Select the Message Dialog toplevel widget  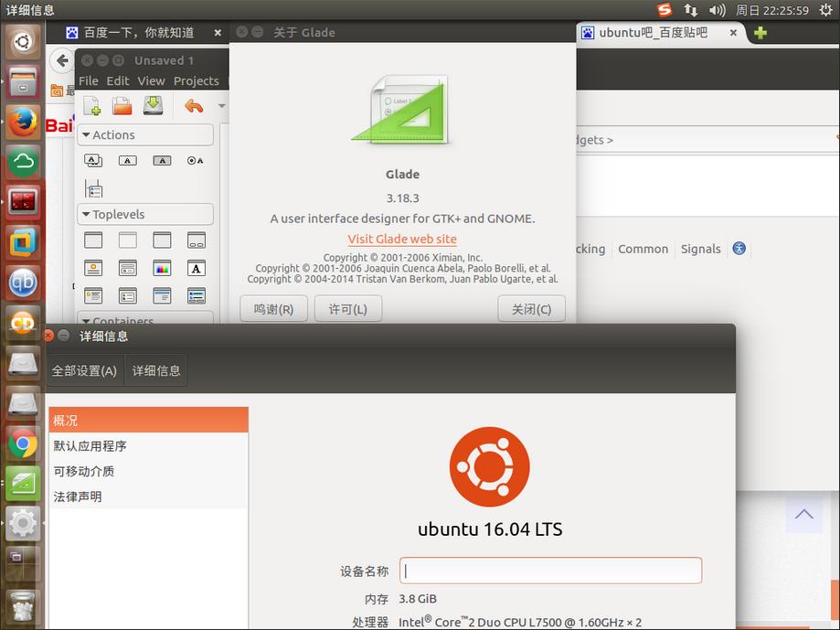[x=93, y=295]
